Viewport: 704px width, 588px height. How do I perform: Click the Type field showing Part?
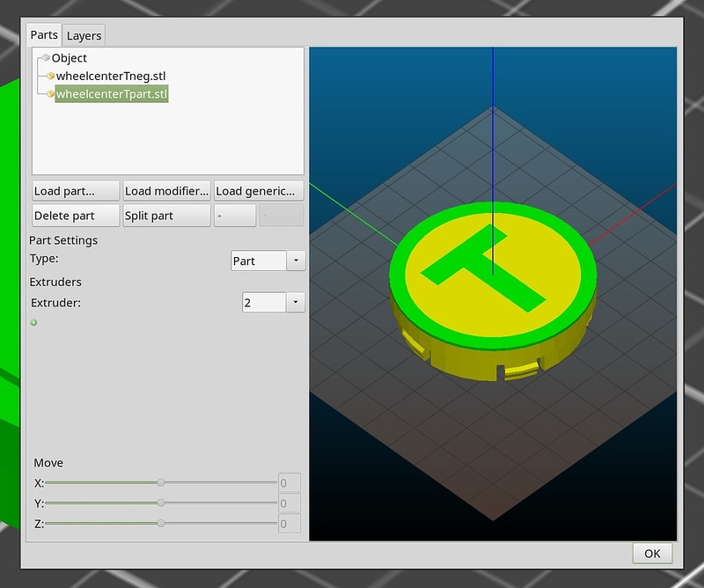coord(259,261)
